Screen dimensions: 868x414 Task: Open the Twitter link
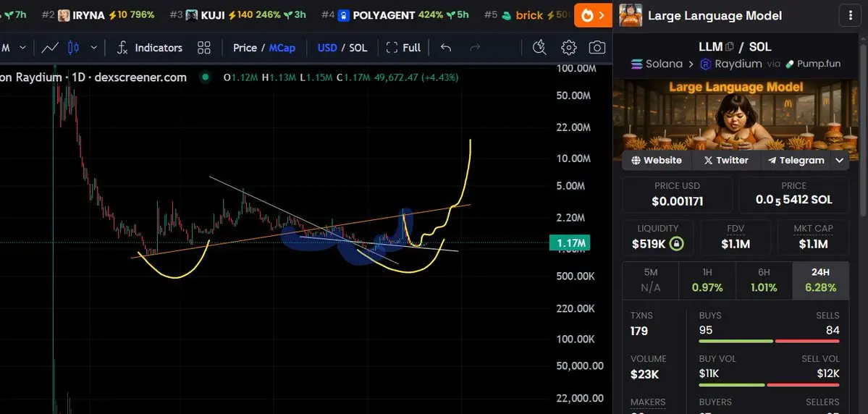725,161
